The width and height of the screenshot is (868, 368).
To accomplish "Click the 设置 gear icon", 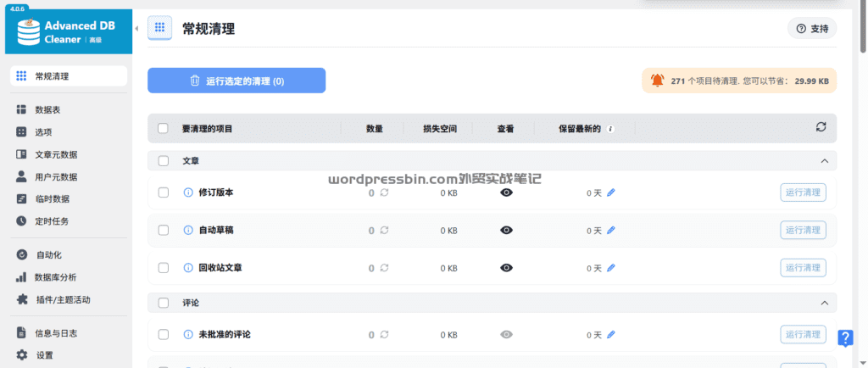I will coord(21,355).
